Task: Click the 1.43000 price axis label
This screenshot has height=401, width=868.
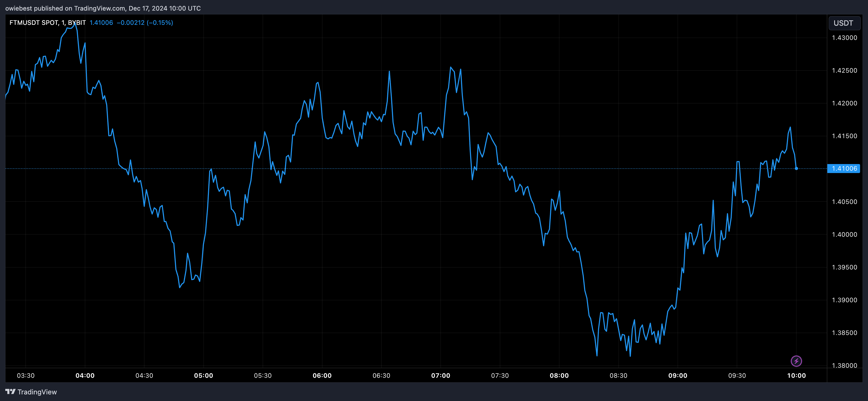Action: click(x=844, y=38)
